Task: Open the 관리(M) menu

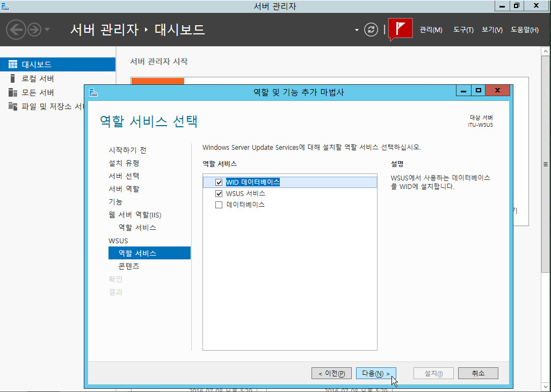Action: 431,30
